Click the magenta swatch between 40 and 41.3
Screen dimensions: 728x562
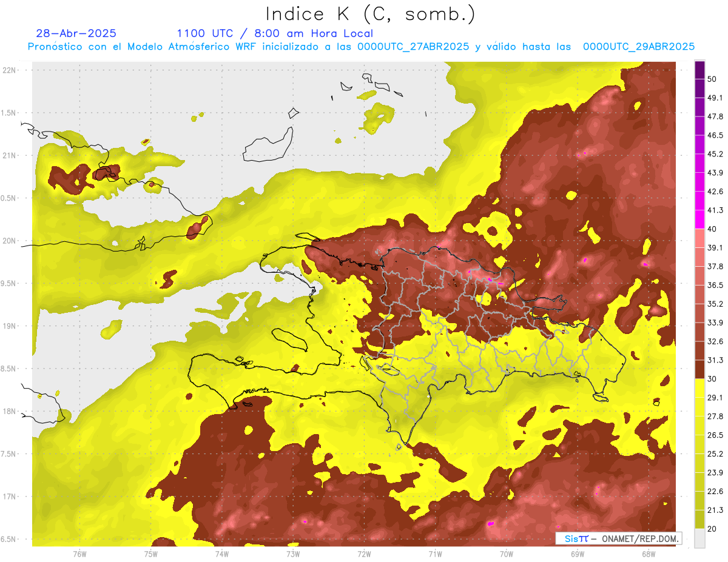point(699,219)
